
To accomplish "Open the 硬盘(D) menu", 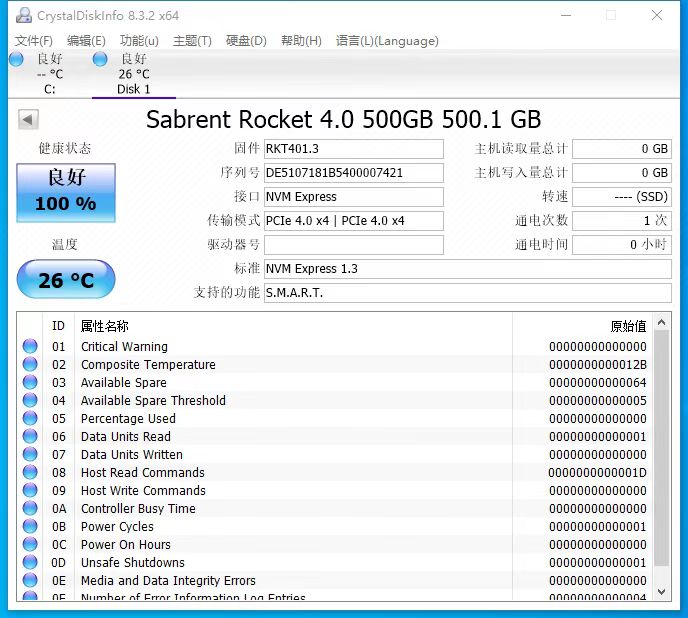I will point(246,41).
